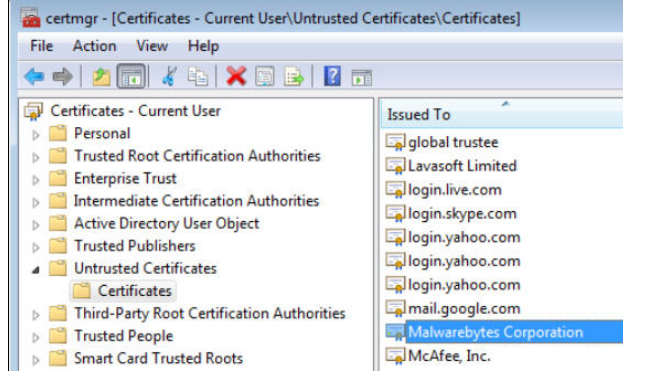The width and height of the screenshot is (672, 373).
Task: Click certificate icon beside login.skype.com
Action: tap(395, 214)
